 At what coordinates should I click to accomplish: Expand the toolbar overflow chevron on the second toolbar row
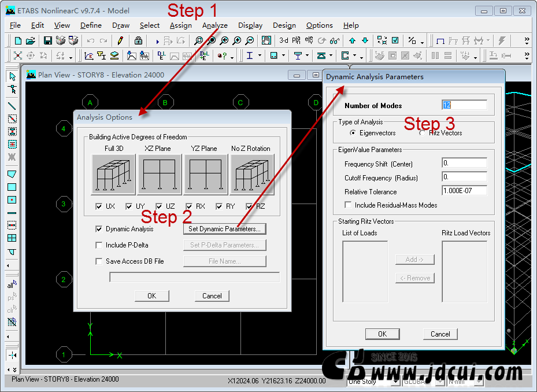tap(527, 56)
